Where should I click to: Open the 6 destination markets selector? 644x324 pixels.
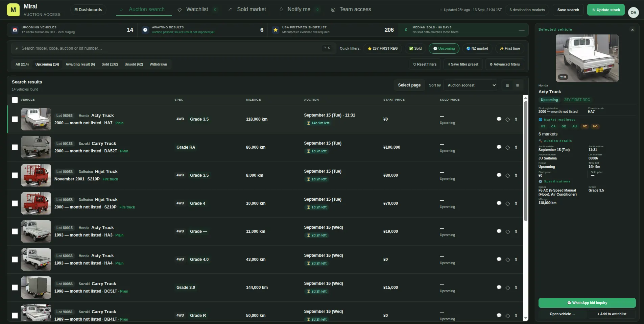coord(527,10)
